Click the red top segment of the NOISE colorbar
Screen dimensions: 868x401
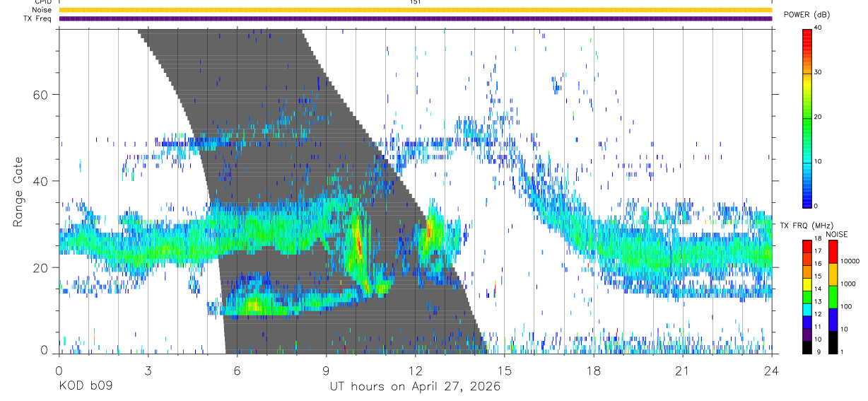(x=833, y=251)
